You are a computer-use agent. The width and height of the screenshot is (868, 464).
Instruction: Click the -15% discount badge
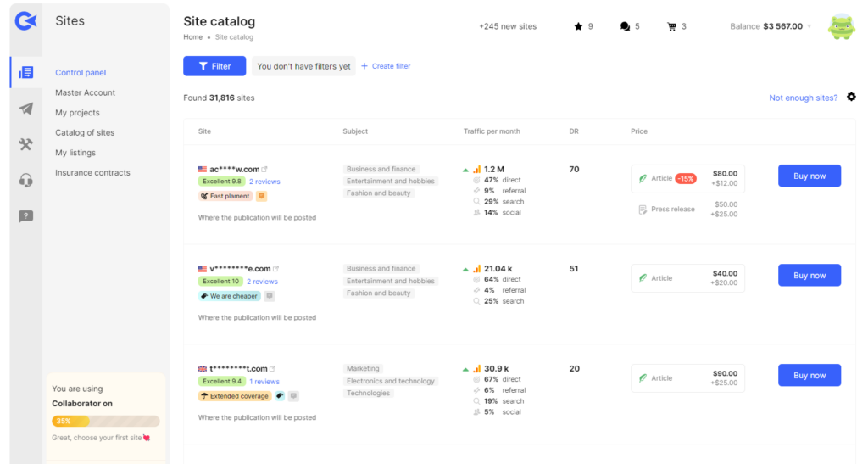(685, 178)
